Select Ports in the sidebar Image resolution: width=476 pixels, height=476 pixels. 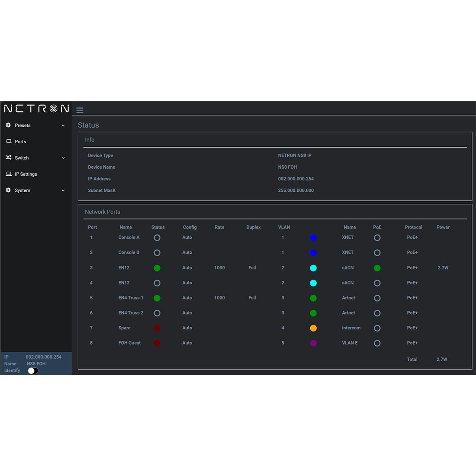point(20,142)
